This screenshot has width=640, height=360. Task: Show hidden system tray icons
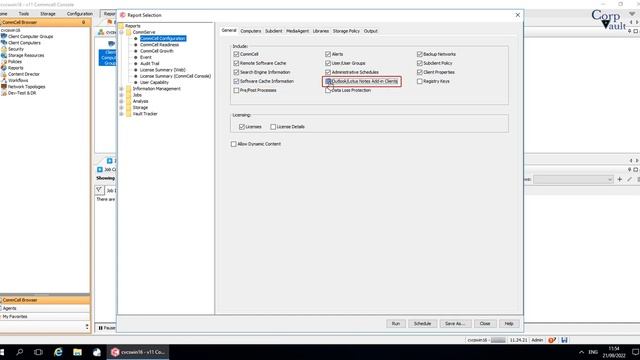click(581, 352)
